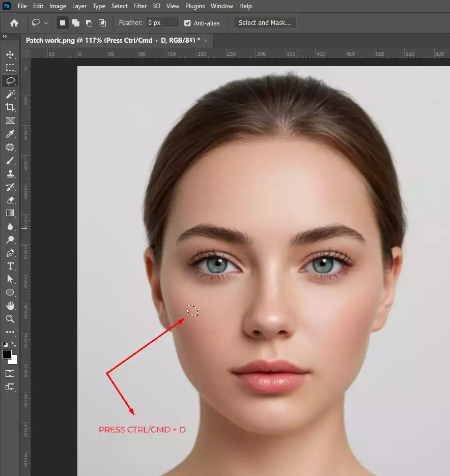Activate the Crop tool
The height and width of the screenshot is (476, 450).
pos(10,107)
